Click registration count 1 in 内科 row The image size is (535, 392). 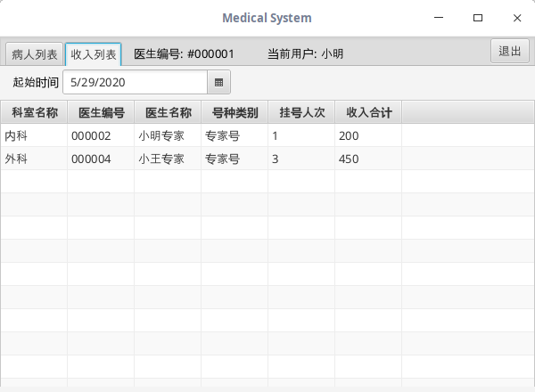coord(301,135)
